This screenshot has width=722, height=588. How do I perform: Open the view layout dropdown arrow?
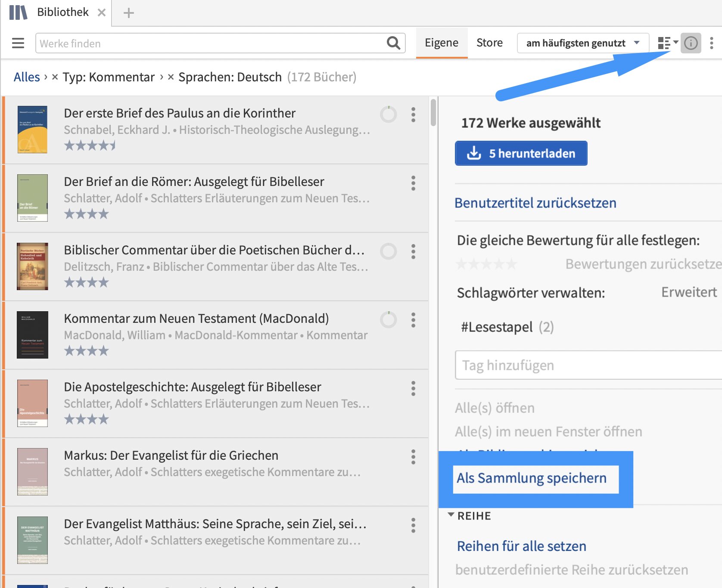click(675, 42)
